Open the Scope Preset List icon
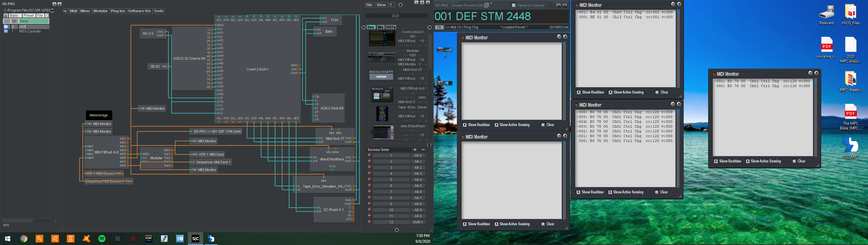This screenshot has height=245, width=868. 486,5
